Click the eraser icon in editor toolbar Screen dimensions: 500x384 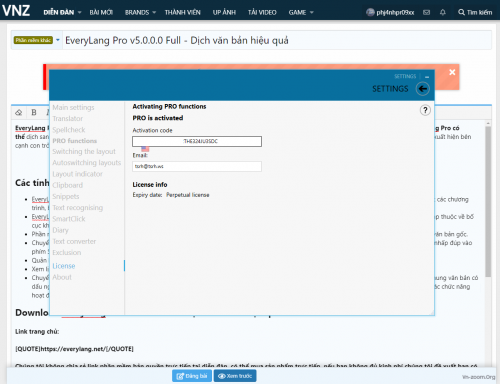[19, 112]
